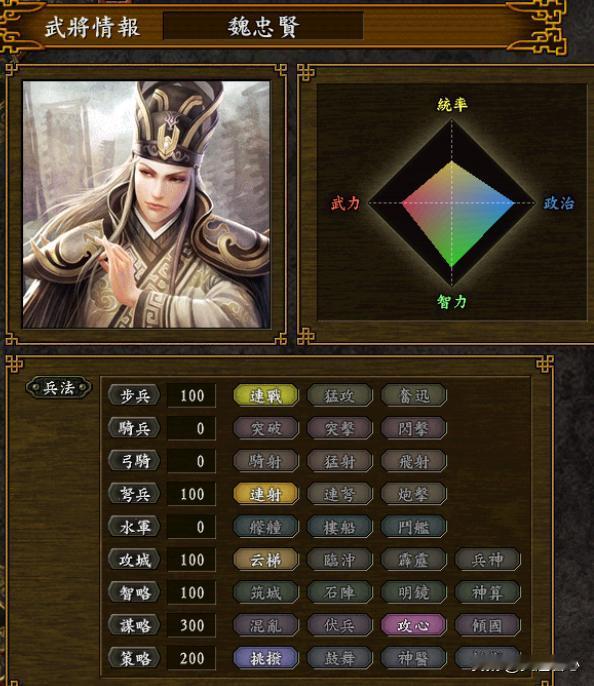Click the 猛攻 tactic badge
Viewport: 594px width, 686px height.
[x=340, y=396]
